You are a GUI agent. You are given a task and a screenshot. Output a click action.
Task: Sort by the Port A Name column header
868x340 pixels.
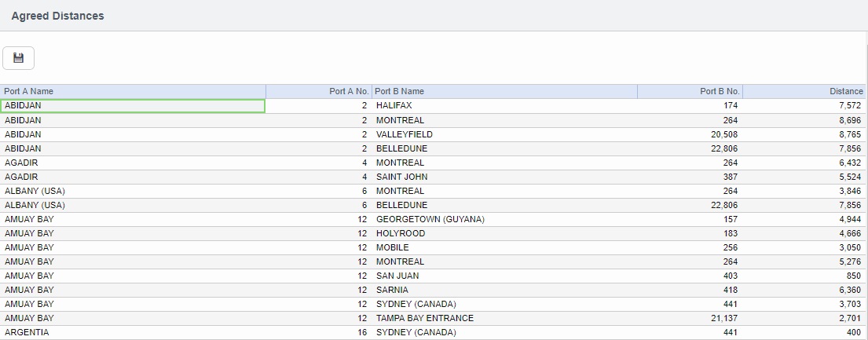coord(133,91)
